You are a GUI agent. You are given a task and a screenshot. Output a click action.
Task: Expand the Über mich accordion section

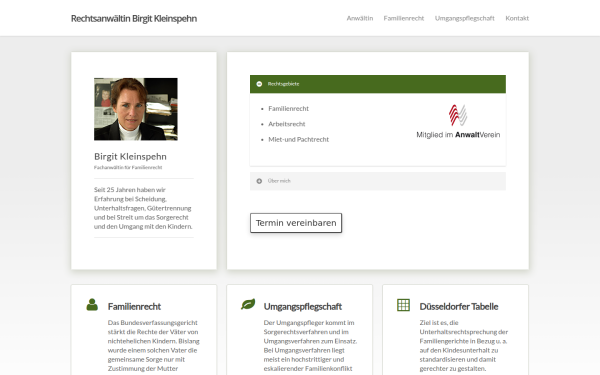[378, 181]
